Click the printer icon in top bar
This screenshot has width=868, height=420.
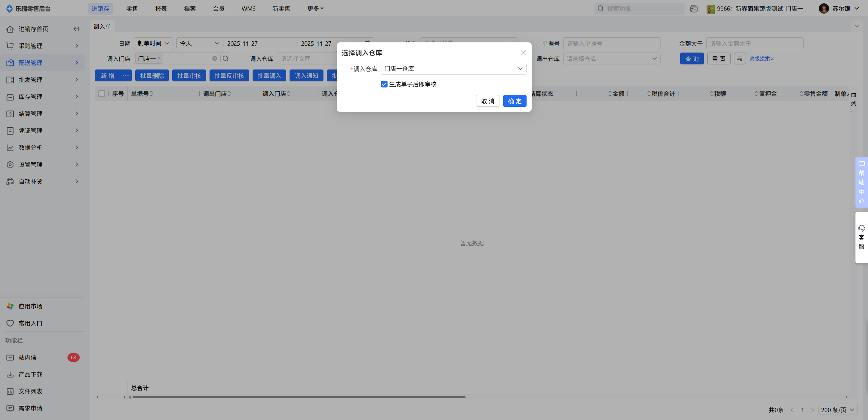694,8
